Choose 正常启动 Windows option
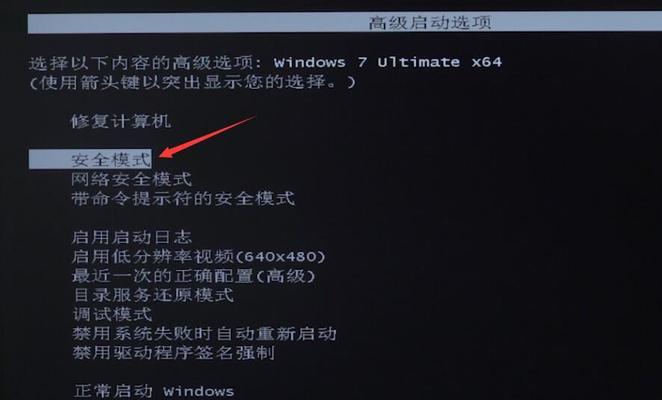The width and height of the screenshot is (662, 400). coord(154,391)
